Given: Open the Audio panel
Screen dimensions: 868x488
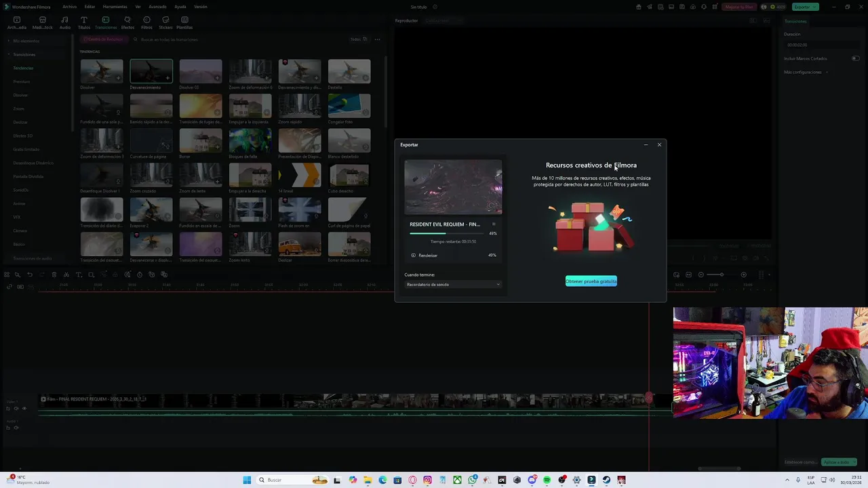Looking at the screenshot, I should click(65, 23).
